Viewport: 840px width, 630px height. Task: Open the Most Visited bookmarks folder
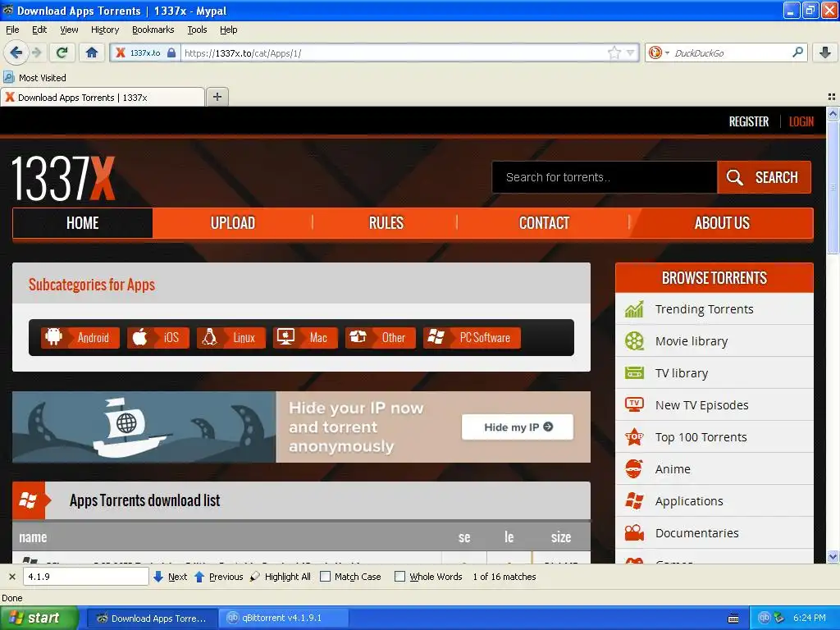(35, 78)
